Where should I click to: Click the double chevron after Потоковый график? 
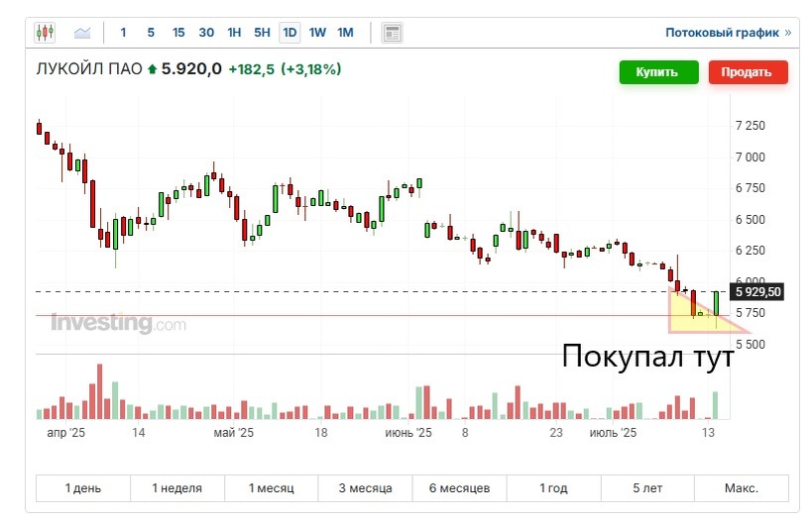point(787,33)
